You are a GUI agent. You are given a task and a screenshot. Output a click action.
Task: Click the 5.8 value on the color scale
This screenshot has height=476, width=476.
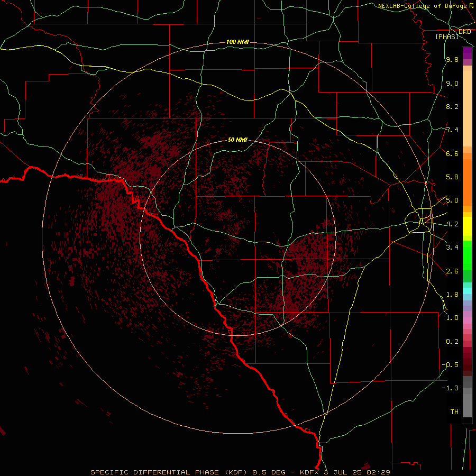[452, 177]
